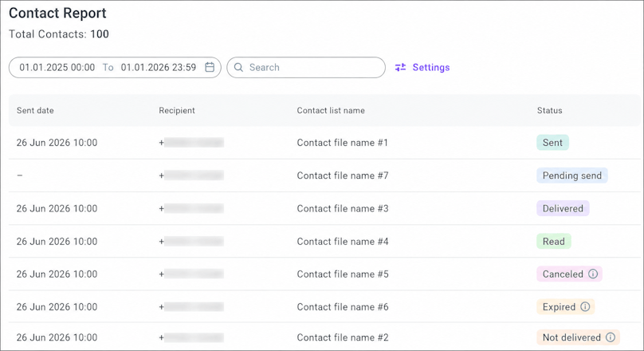The height and width of the screenshot is (351, 644).
Task: Click Contact file name #5
Action: coord(343,274)
